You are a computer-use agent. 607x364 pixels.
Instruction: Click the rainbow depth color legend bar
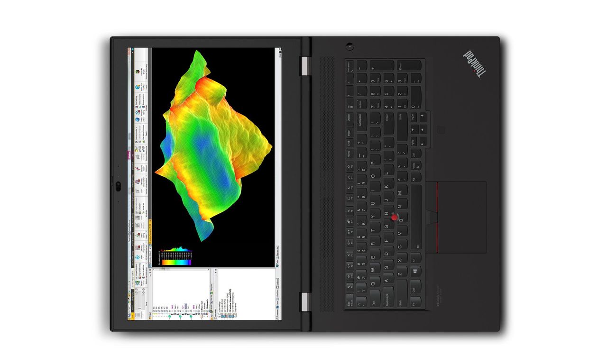coord(176,262)
